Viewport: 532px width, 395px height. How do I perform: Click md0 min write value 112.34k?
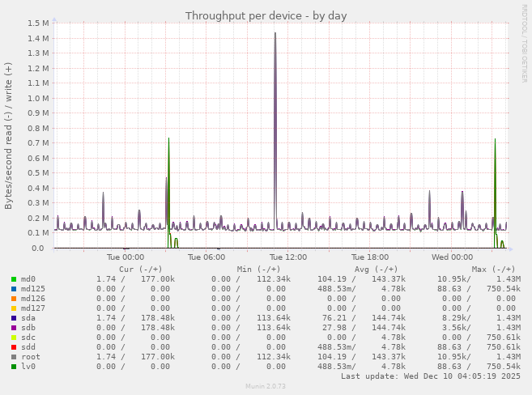[274, 279]
